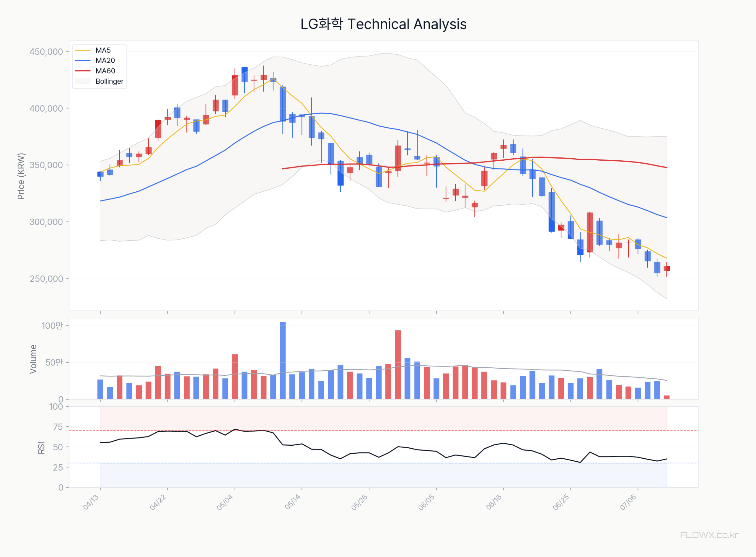Viewport: 756px width, 557px height.
Task: Click the tallest blue volume bar
Action: point(283,361)
